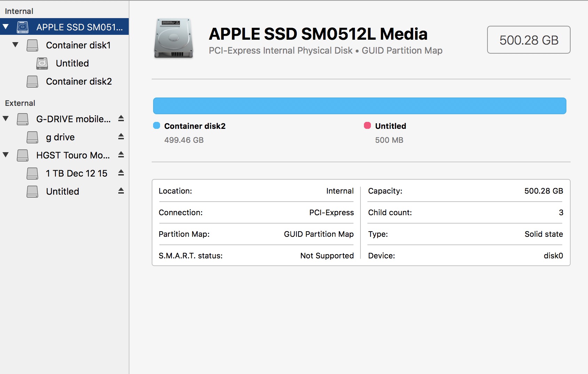The width and height of the screenshot is (588, 374).
Task: Click the Internal sidebar section header
Action: (19, 11)
